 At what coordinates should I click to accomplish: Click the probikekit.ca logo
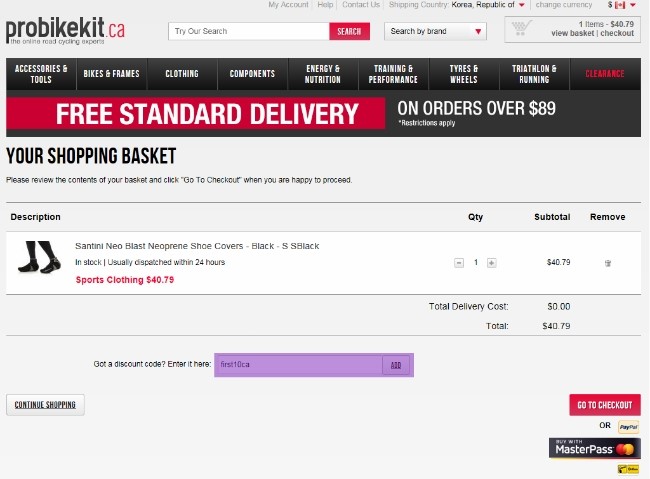coord(65,31)
